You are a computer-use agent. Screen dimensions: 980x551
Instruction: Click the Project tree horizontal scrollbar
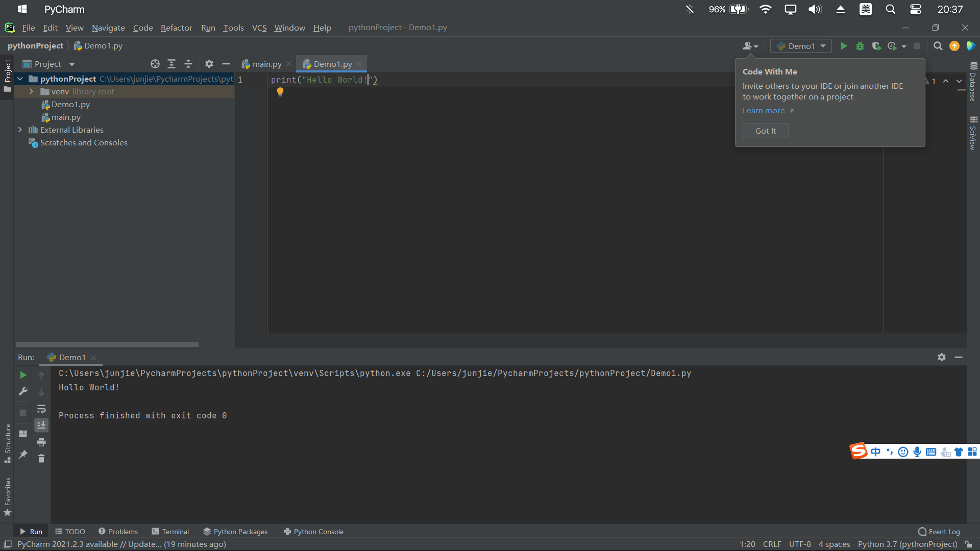point(107,344)
